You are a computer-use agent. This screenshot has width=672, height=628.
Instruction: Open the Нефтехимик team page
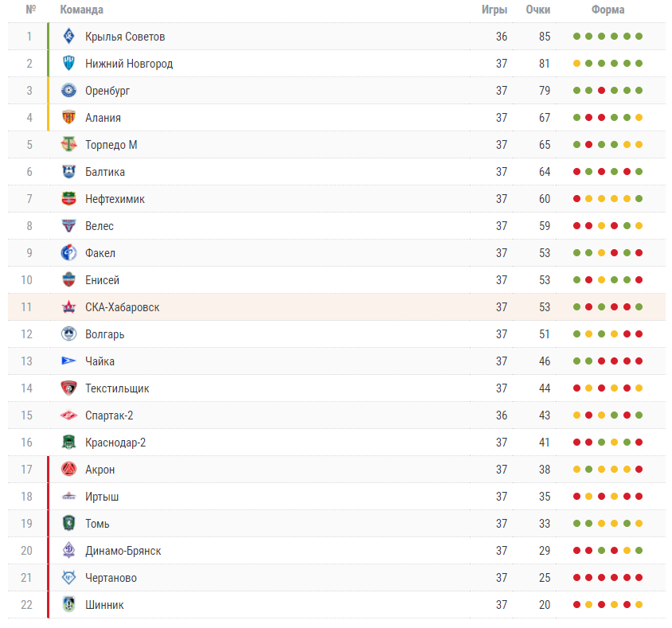(115, 199)
